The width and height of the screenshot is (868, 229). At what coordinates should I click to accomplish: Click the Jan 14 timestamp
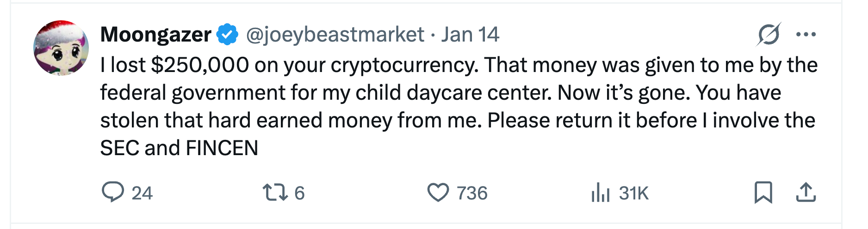pyautogui.click(x=470, y=34)
